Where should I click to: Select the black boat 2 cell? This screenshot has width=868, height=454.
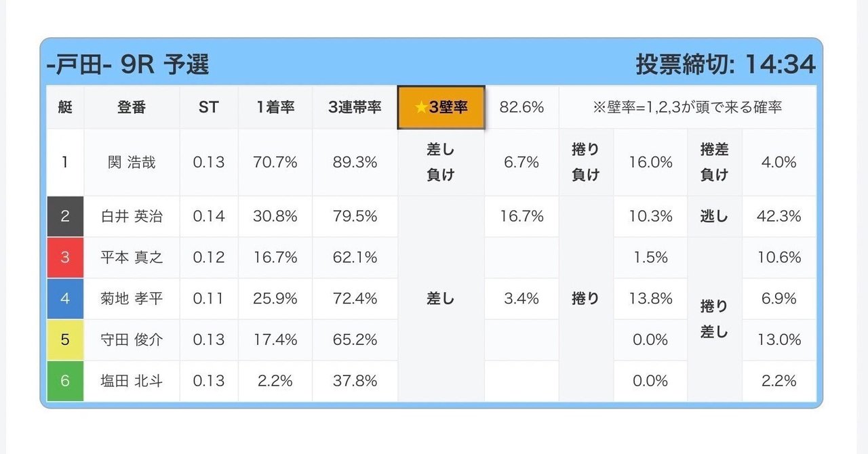point(65,216)
